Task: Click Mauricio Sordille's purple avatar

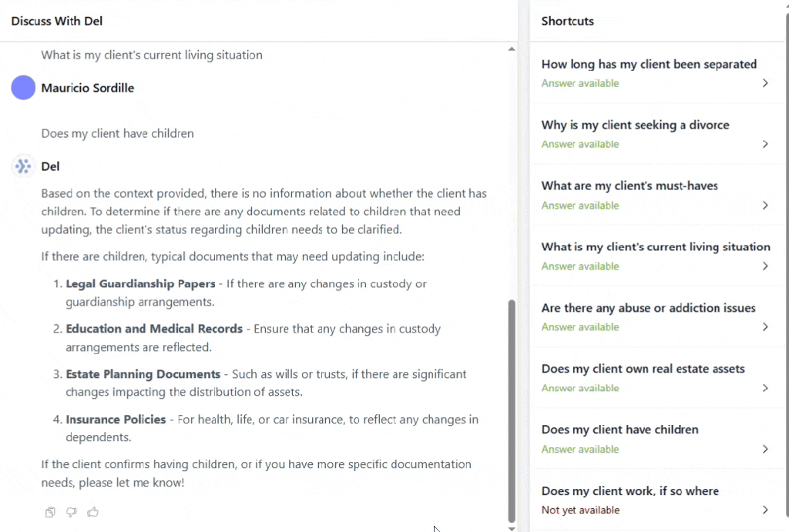Action: pos(23,88)
